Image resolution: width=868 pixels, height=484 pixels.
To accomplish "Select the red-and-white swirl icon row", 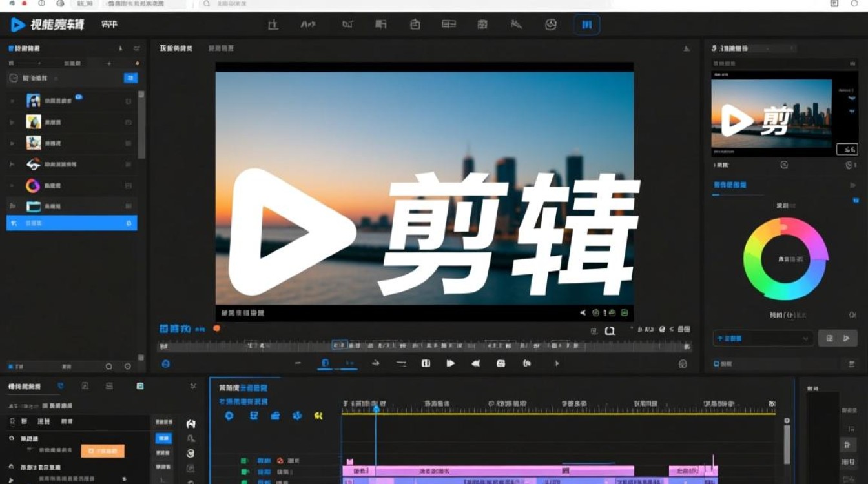I will point(72,165).
